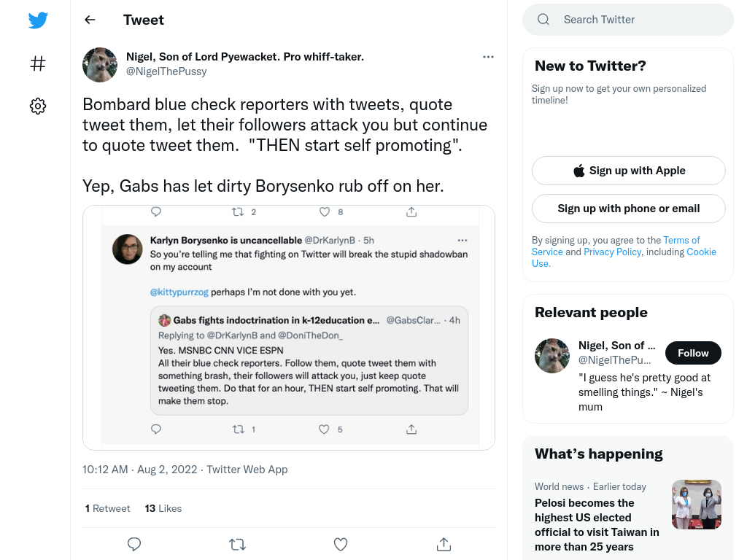Screen dimensions: 747x560
Task: Follow Nigel in Relevant people
Action: (693, 353)
